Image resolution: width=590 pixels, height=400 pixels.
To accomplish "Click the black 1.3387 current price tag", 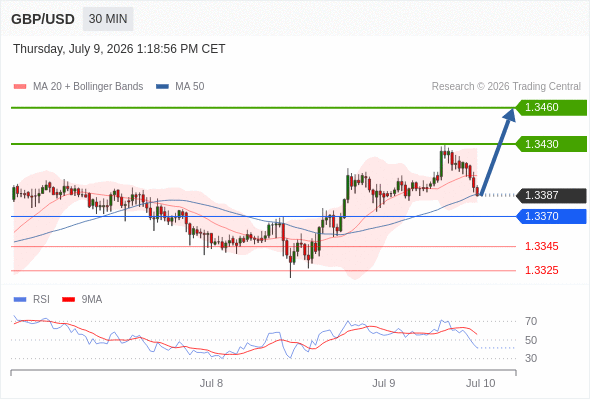I will point(551,195).
